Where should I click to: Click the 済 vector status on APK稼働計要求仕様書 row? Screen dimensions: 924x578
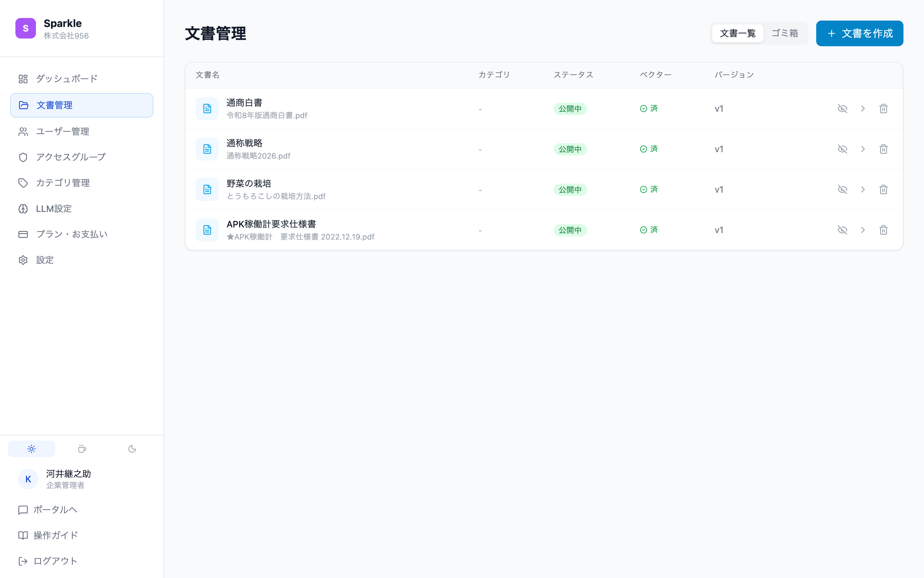pos(649,230)
